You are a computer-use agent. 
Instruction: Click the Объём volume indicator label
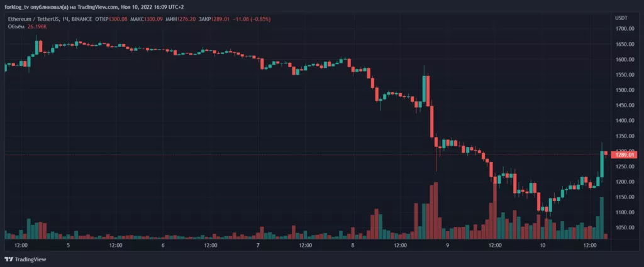16,27
